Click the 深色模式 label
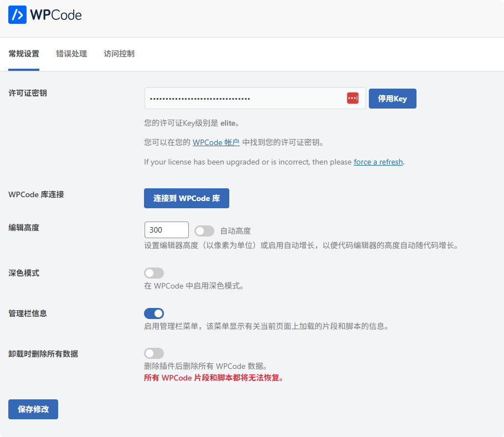Viewport: 504px width, 437px height. click(24, 273)
